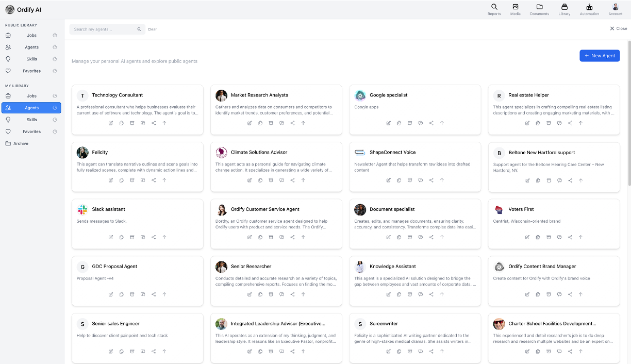Click the edit icon on Technology Consultant card
The width and height of the screenshot is (631, 364).
[x=111, y=123]
